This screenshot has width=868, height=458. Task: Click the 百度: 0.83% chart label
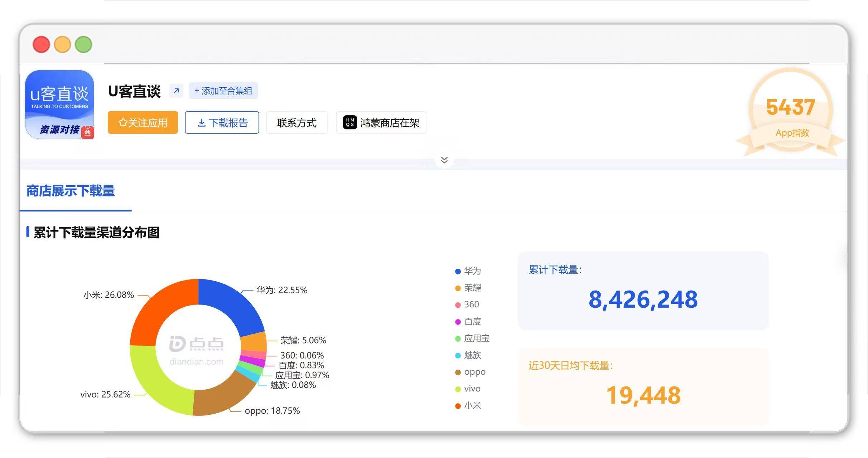[x=301, y=365]
